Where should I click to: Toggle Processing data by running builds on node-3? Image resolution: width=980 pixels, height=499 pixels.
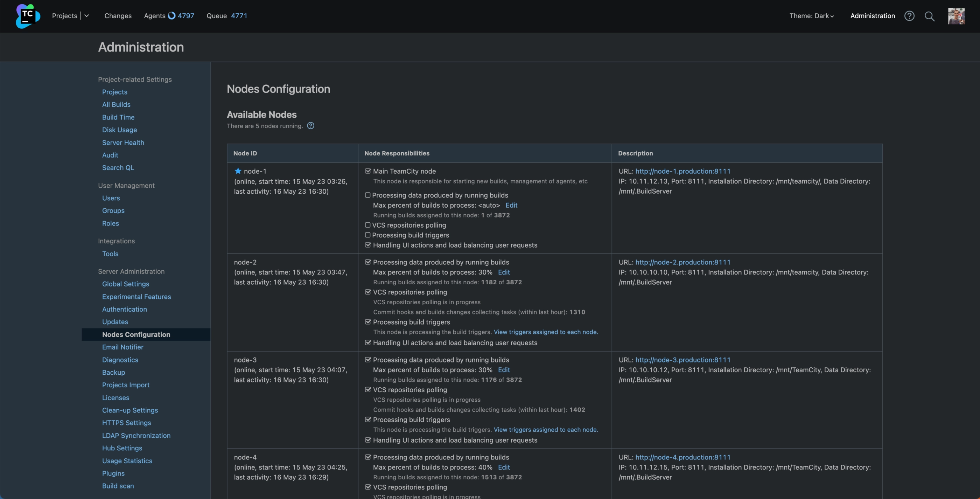tap(368, 359)
